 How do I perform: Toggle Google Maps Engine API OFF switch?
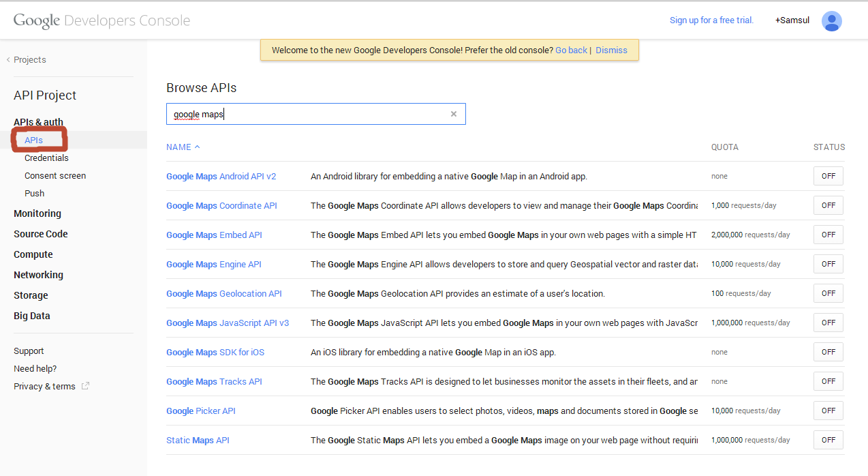(x=828, y=264)
